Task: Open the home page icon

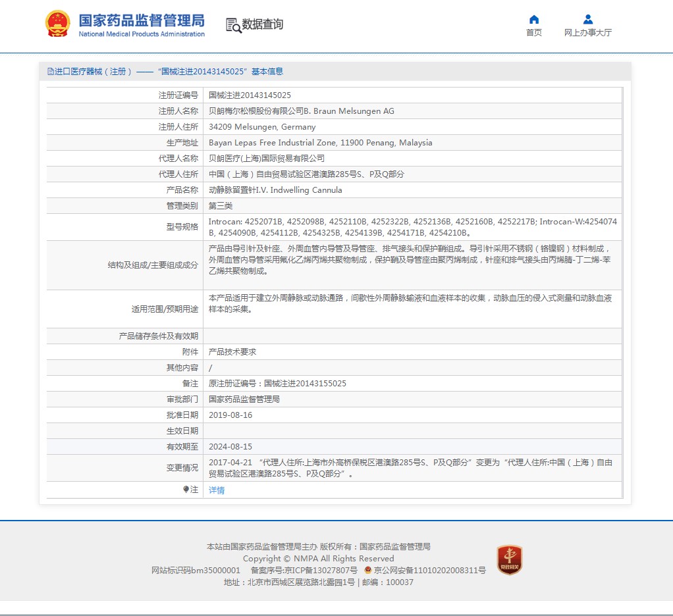Action: (534, 19)
